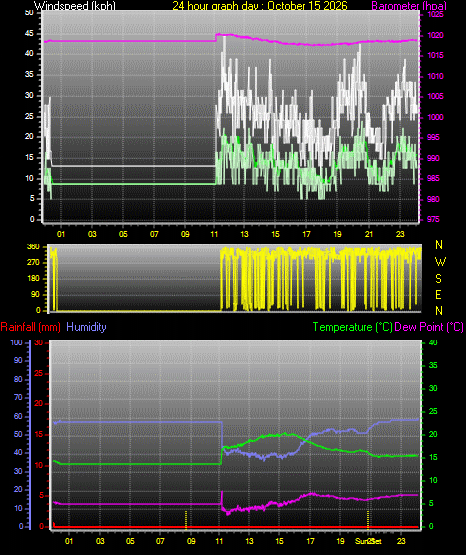Click the blue "100" humidity axis value

tap(17, 342)
